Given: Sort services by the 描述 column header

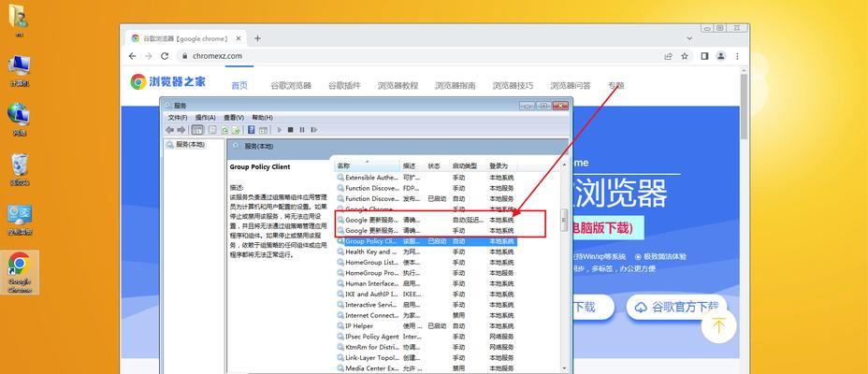Looking at the screenshot, I should (412, 166).
